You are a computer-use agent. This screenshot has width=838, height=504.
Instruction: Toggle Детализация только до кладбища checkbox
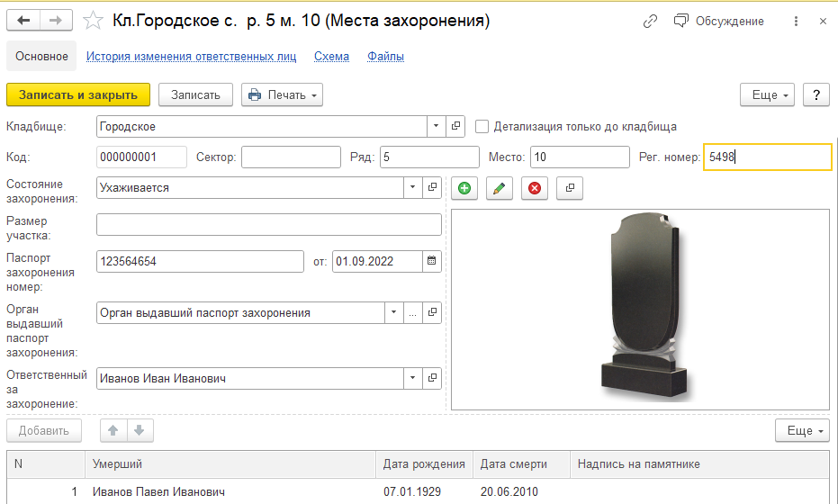click(482, 127)
